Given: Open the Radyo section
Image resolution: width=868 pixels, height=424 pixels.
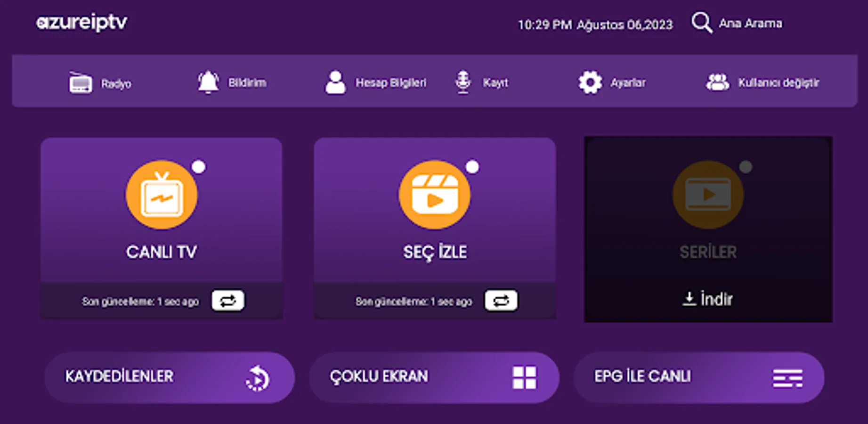Looking at the screenshot, I should click(100, 83).
